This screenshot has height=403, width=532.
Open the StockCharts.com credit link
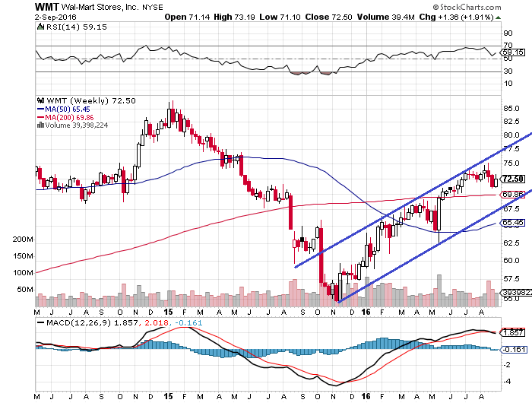(467, 7)
